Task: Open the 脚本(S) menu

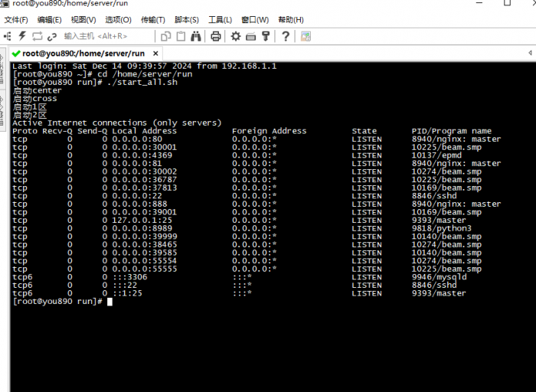Action: click(x=187, y=19)
